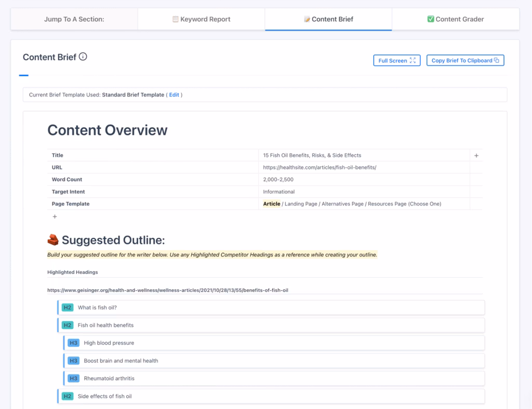Click the healthsite.com URL field value
The width and height of the screenshot is (532, 409).
click(320, 168)
